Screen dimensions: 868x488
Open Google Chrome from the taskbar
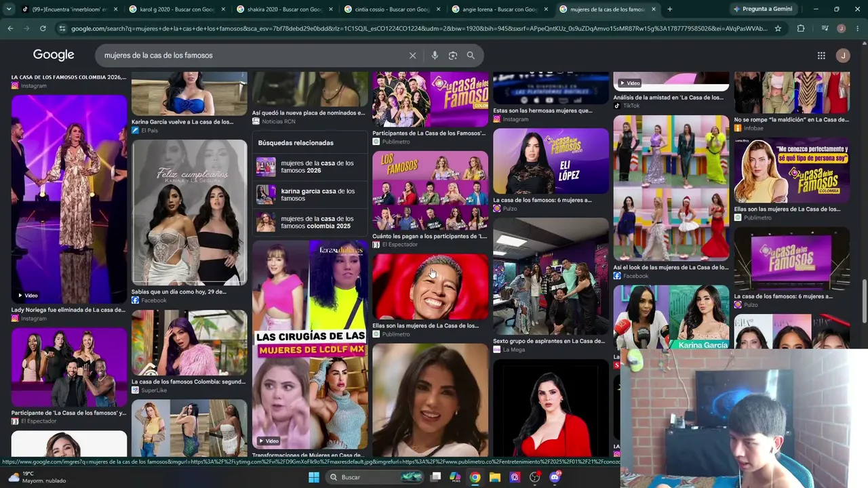(475, 477)
